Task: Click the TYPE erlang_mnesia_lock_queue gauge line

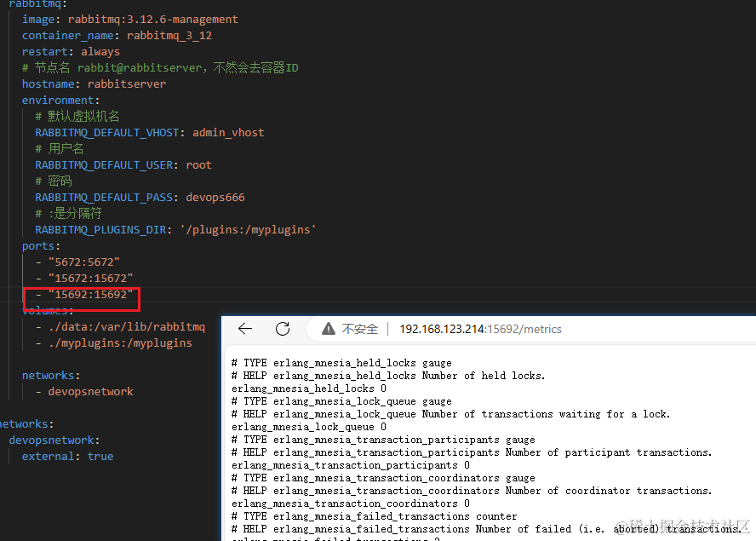Action: click(341, 401)
